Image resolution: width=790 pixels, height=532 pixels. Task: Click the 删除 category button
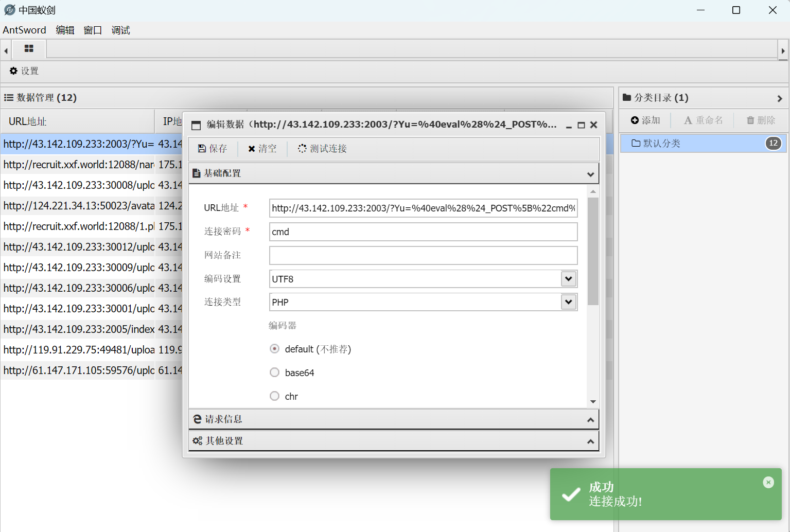coord(761,120)
